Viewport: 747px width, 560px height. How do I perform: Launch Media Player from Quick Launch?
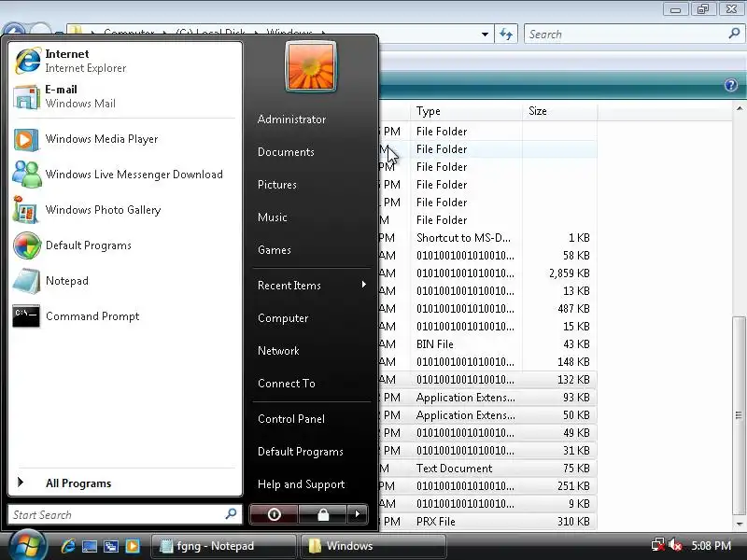pyautogui.click(x=133, y=546)
